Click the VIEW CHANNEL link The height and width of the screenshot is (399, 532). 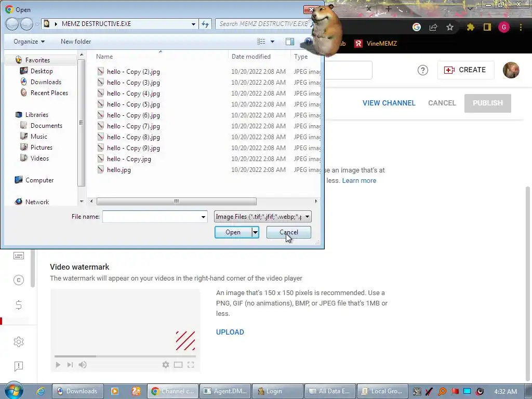389,103
